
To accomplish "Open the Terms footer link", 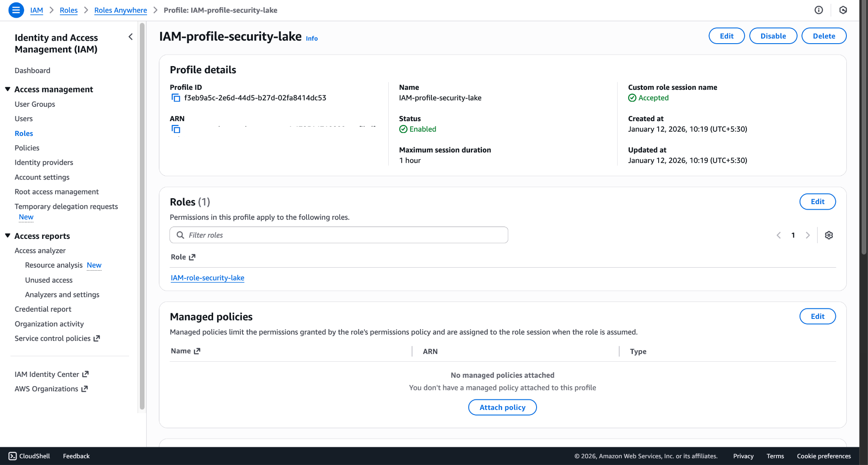I will click(x=775, y=456).
